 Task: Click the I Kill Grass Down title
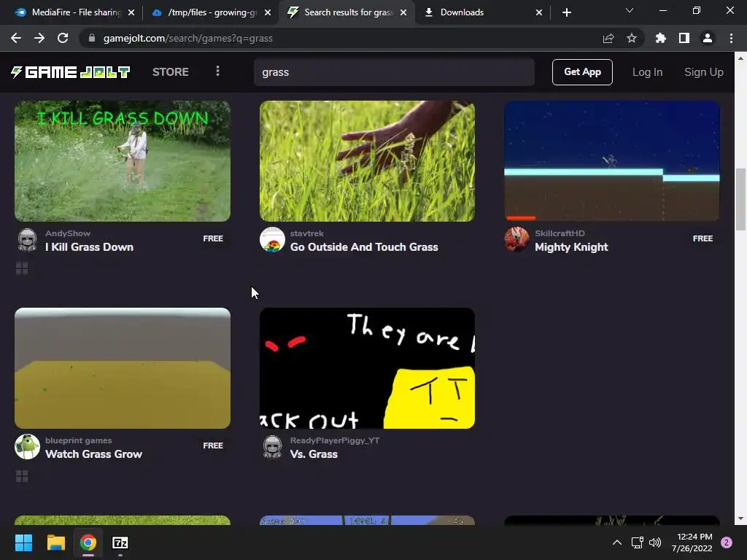[x=89, y=247]
